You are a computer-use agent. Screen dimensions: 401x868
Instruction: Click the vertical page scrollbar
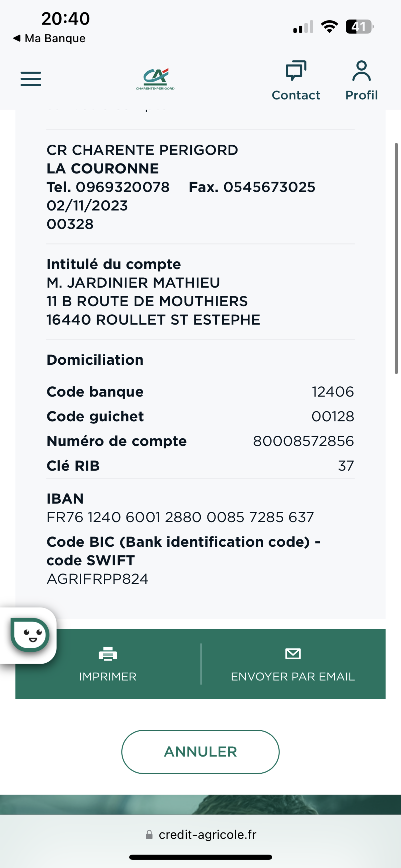[x=396, y=258]
